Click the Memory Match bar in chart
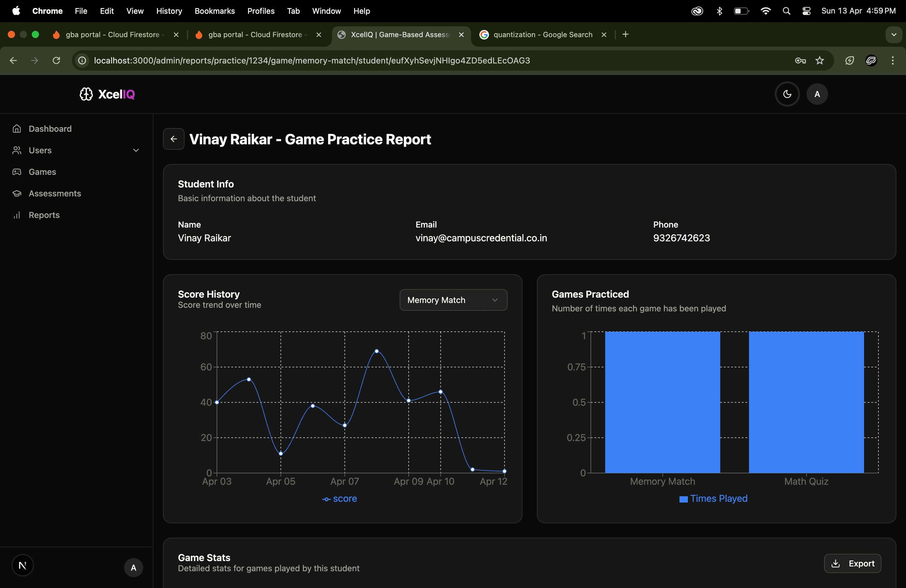The image size is (906, 588). 662,402
